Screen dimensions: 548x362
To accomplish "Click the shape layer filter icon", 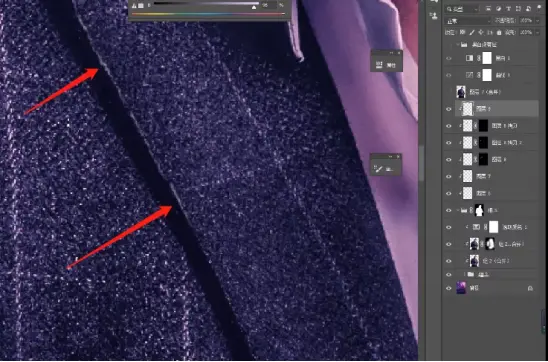I will (x=518, y=9).
